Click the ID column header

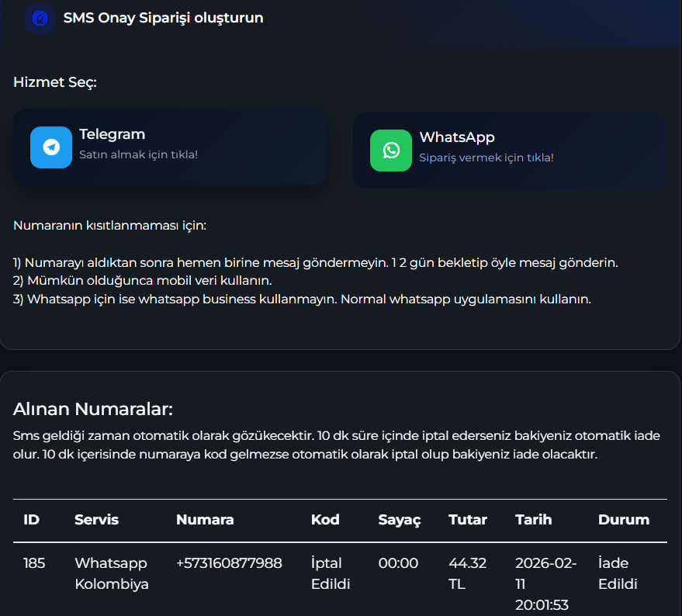(x=31, y=520)
